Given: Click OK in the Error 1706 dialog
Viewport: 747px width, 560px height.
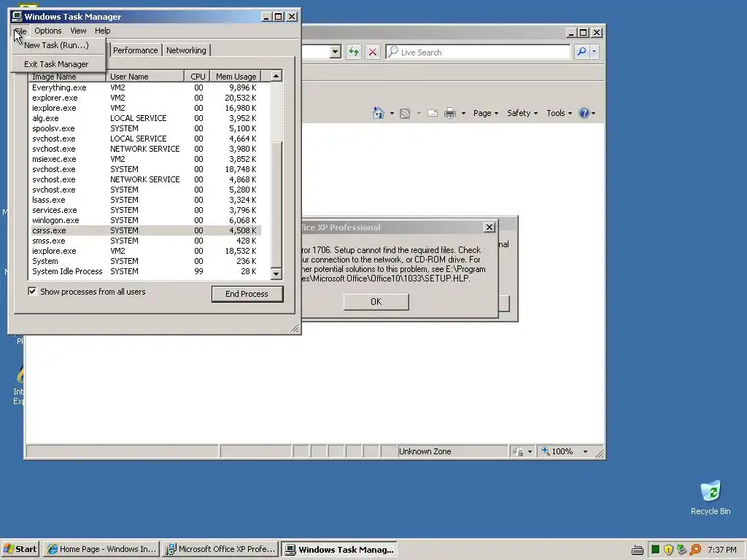Looking at the screenshot, I should pyautogui.click(x=376, y=301).
